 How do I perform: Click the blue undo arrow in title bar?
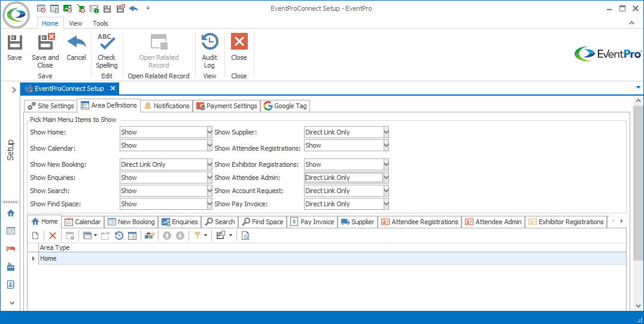pos(133,8)
